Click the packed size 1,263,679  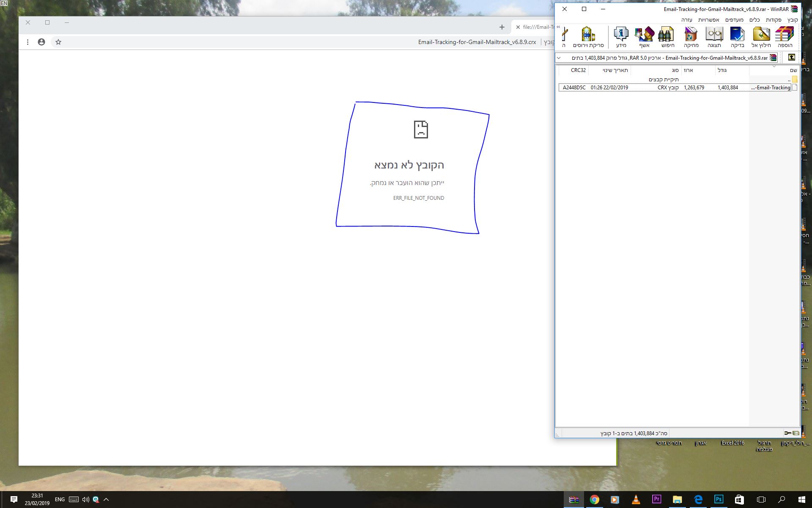click(x=694, y=88)
